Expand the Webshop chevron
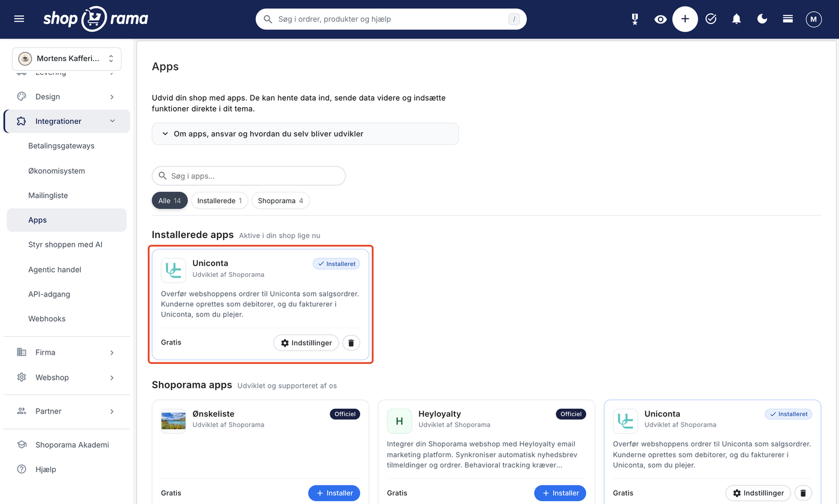The width and height of the screenshot is (839, 504). click(x=112, y=378)
